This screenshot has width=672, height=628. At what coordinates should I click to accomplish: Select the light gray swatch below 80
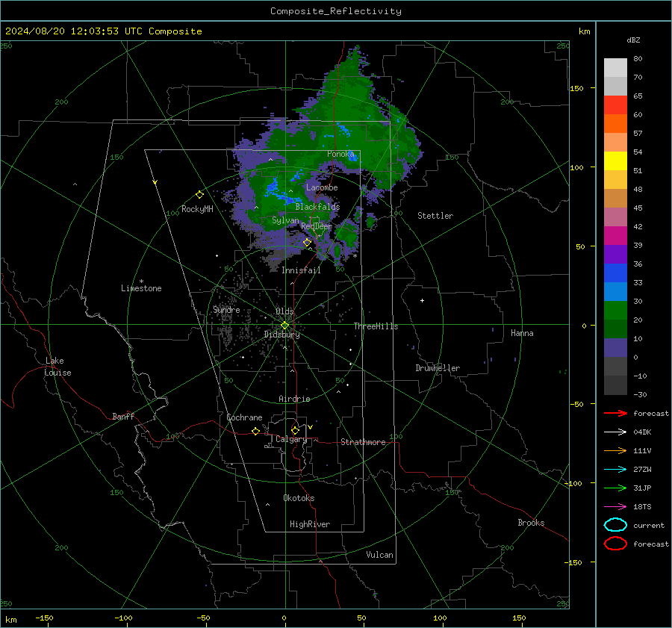coord(615,68)
